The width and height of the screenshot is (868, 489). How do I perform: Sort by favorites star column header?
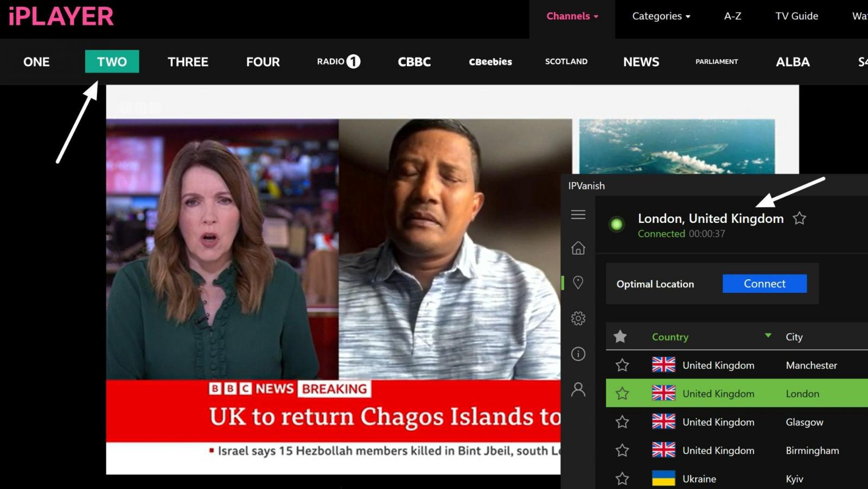(620, 337)
